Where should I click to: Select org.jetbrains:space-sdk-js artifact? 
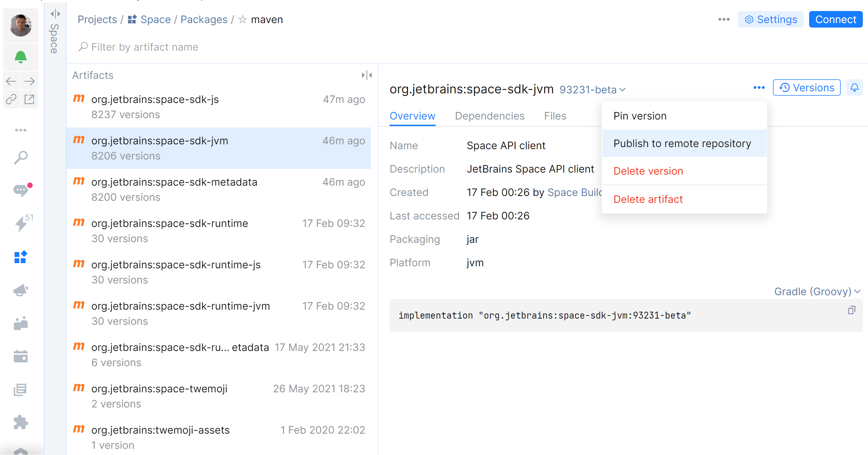point(219,107)
